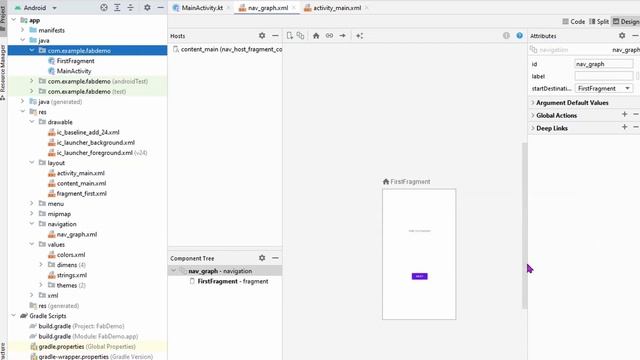The width and height of the screenshot is (640, 360).
Task: Click the design canvas vertical scrollbar
Action: coord(524,226)
